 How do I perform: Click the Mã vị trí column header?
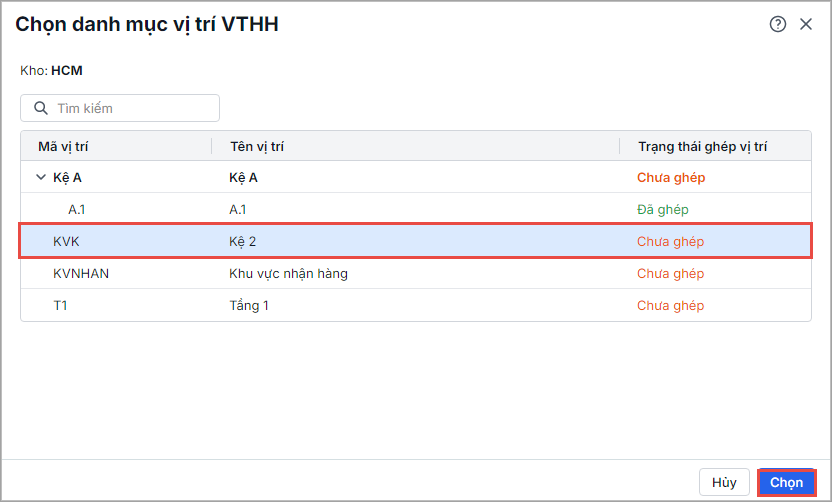pyautogui.click(x=63, y=147)
